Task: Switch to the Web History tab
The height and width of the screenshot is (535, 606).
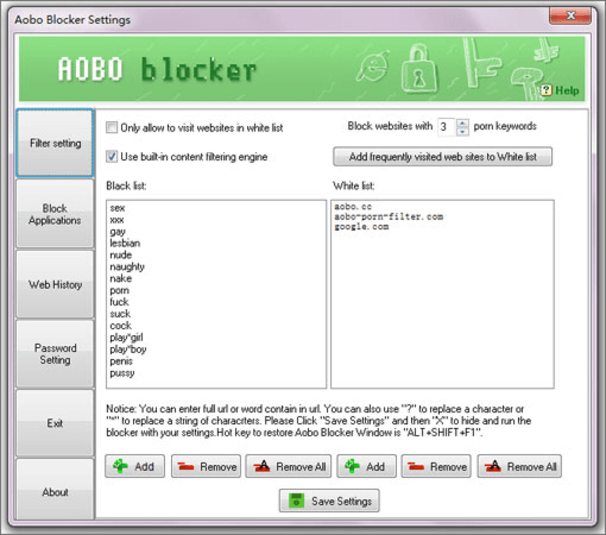Action: pyautogui.click(x=55, y=285)
